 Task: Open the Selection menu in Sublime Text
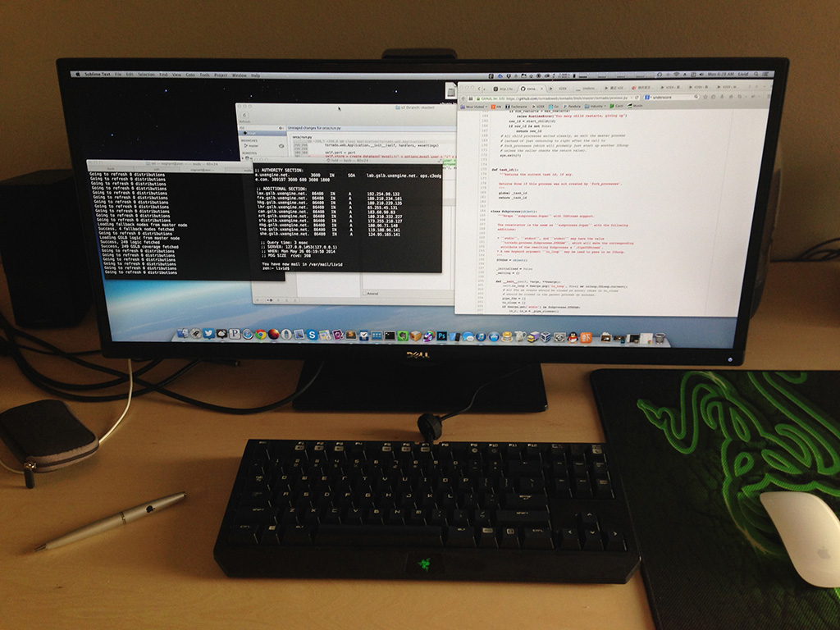pyautogui.click(x=146, y=75)
